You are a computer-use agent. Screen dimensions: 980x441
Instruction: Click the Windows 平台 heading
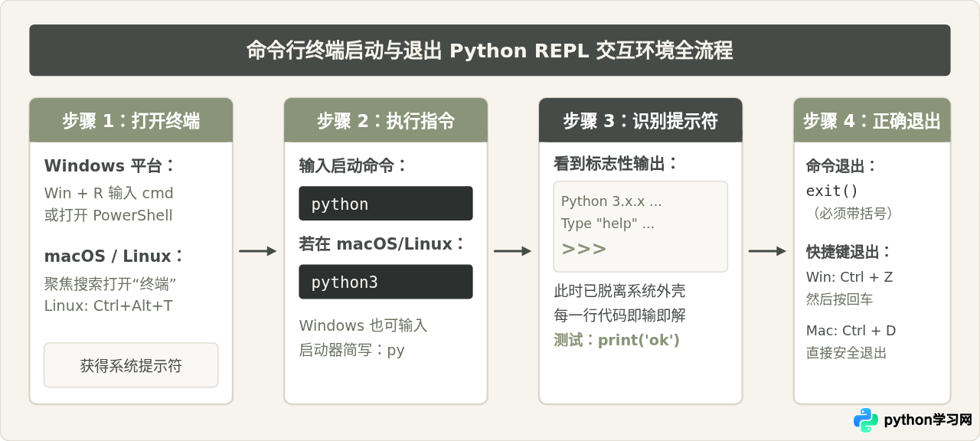pos(110,165)
